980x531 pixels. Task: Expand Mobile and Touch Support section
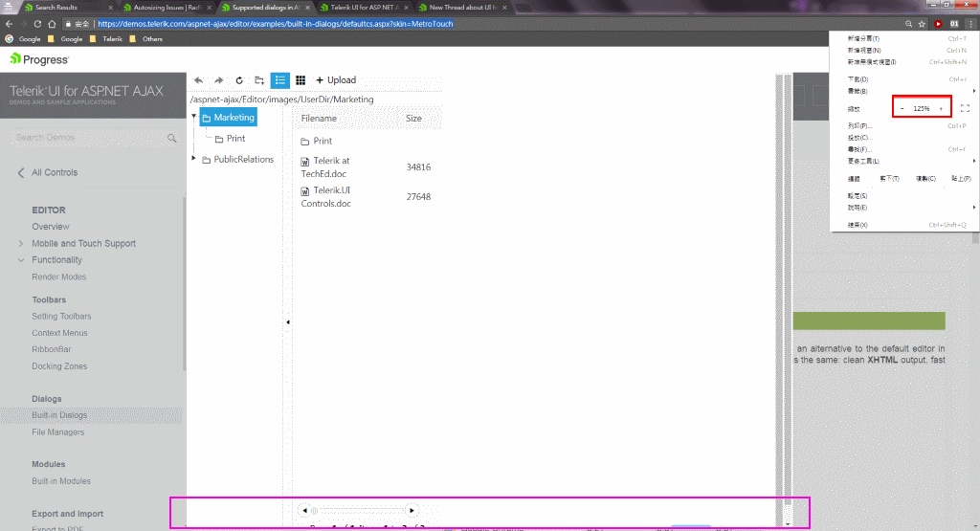(x=21, y=244)
